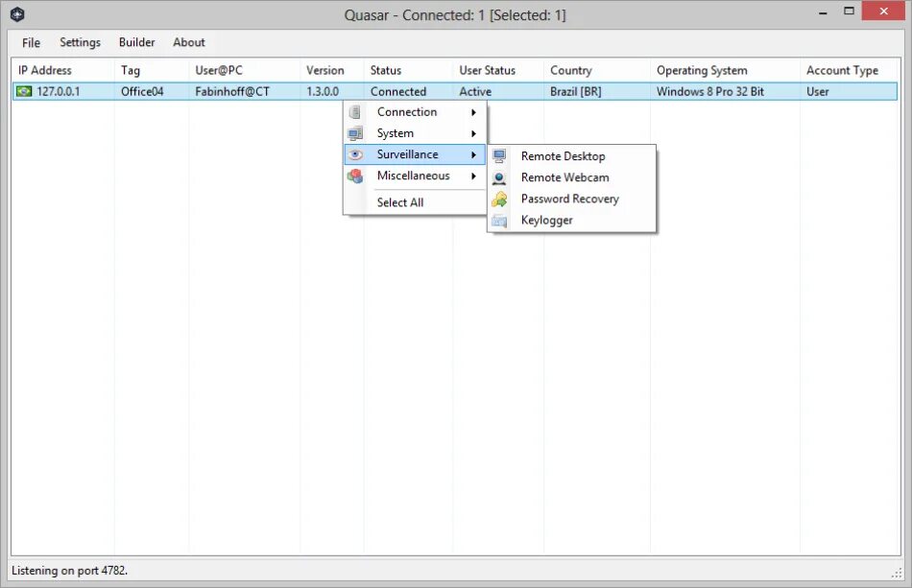Expand the Miscellaneous submenu arrow

coord(474,176)
